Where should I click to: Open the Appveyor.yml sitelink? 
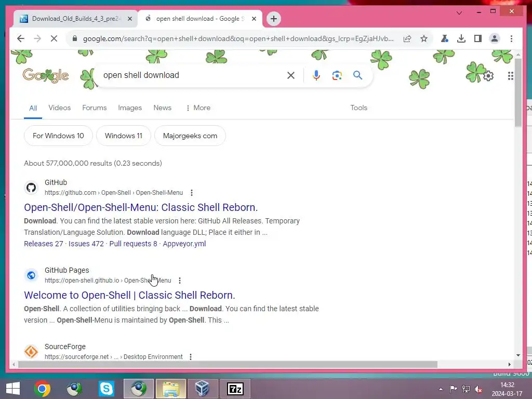(184, 244)
